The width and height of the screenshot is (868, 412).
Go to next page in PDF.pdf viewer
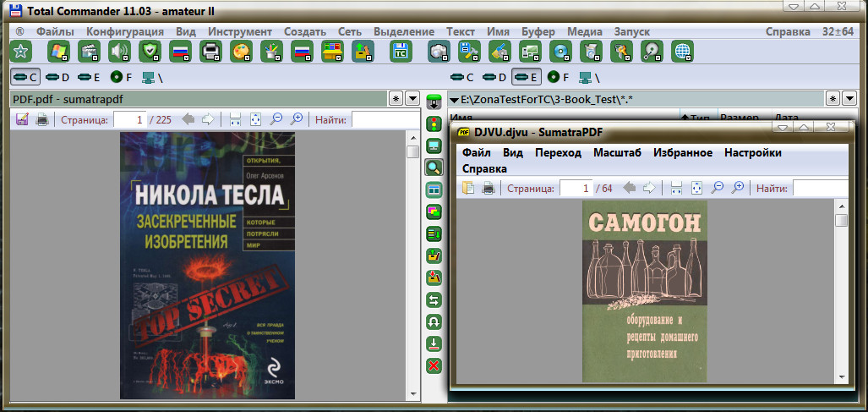208,119
